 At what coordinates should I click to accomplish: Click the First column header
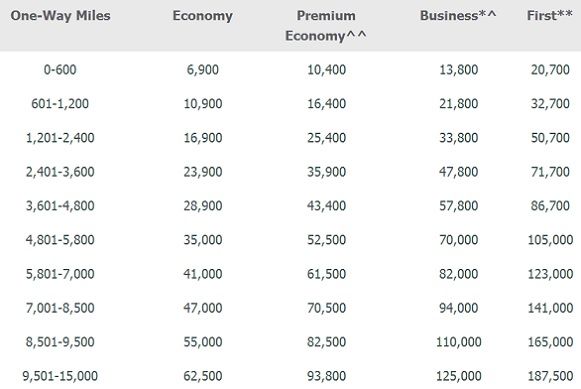(550, 16)
